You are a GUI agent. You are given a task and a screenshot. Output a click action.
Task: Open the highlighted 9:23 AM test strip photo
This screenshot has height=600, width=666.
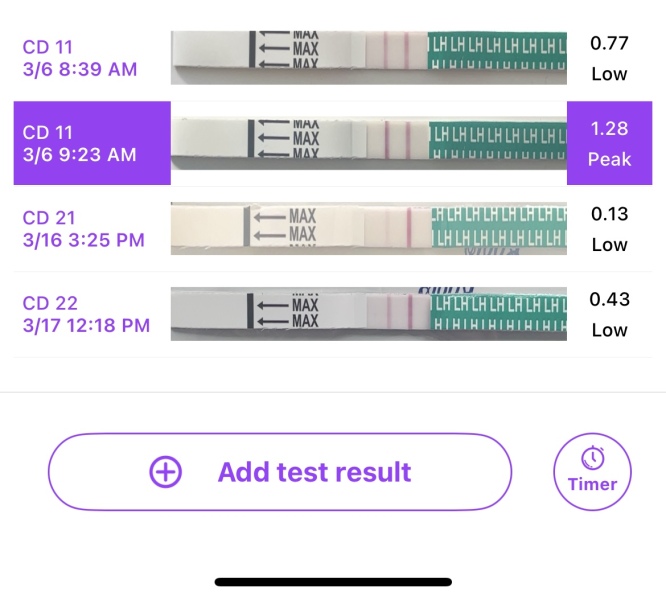tap(368, 143)
